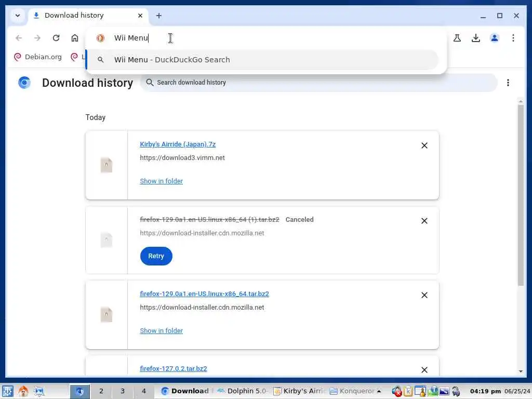
Task: Click the firefox-129.0a1 completed file icon
Action: coord(106,315)
